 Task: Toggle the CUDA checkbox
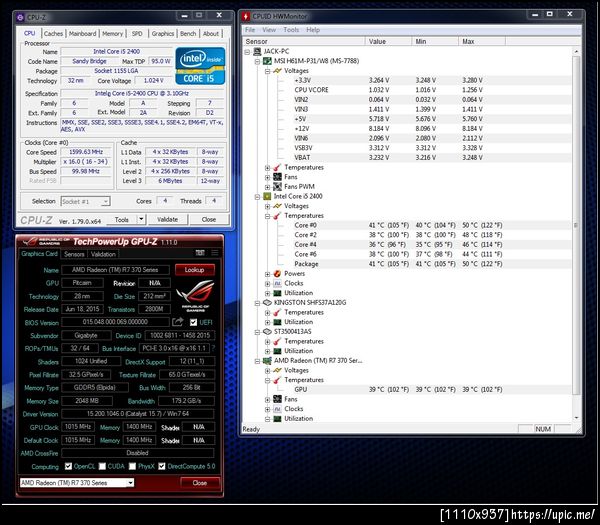click(102, 466)
